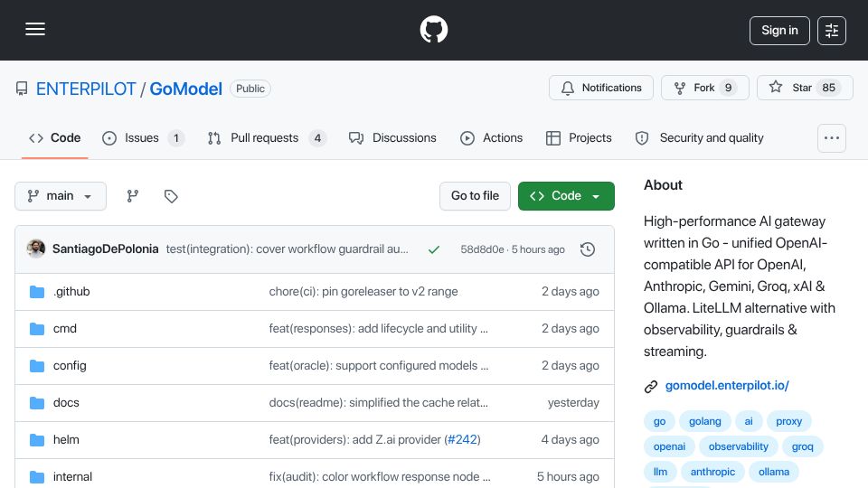Click the 'yesterday' timestamp in docs row
Screen dimensions: 868x488
click(x=573, y=403)
